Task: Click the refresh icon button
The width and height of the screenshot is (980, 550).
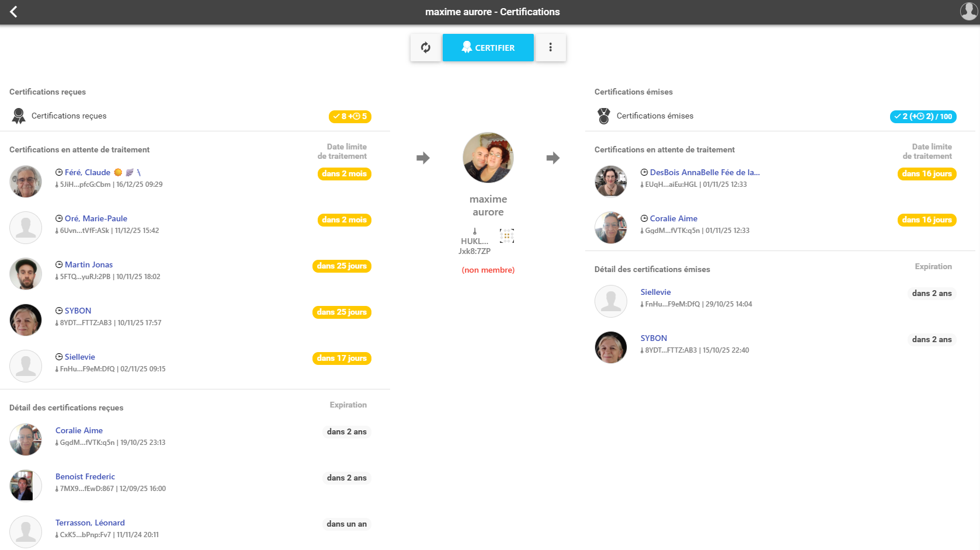Action: pos(426,47)
